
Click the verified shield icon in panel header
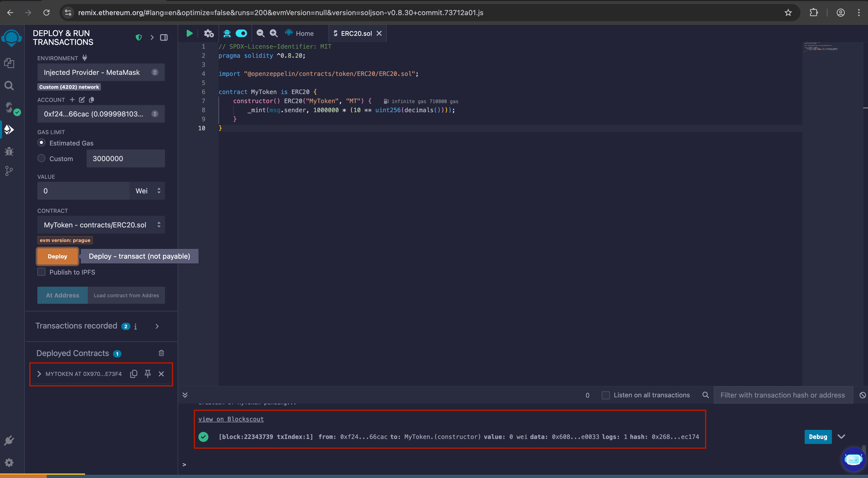139,37
